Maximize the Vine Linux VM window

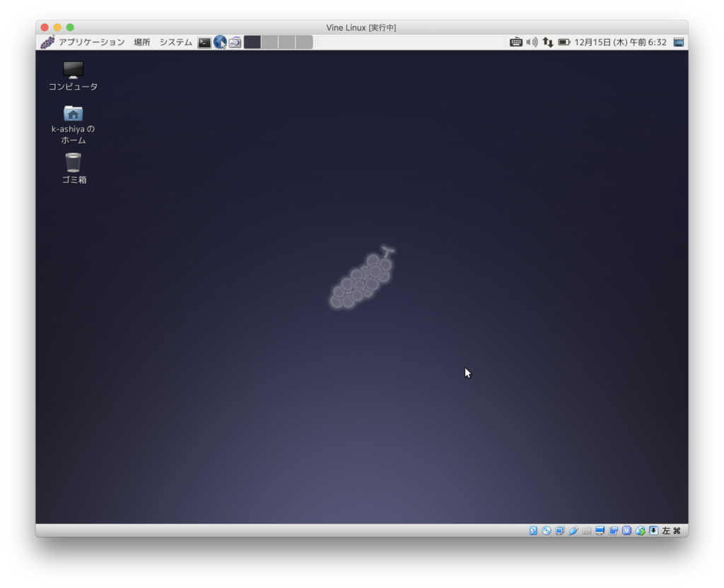[70, 28]
